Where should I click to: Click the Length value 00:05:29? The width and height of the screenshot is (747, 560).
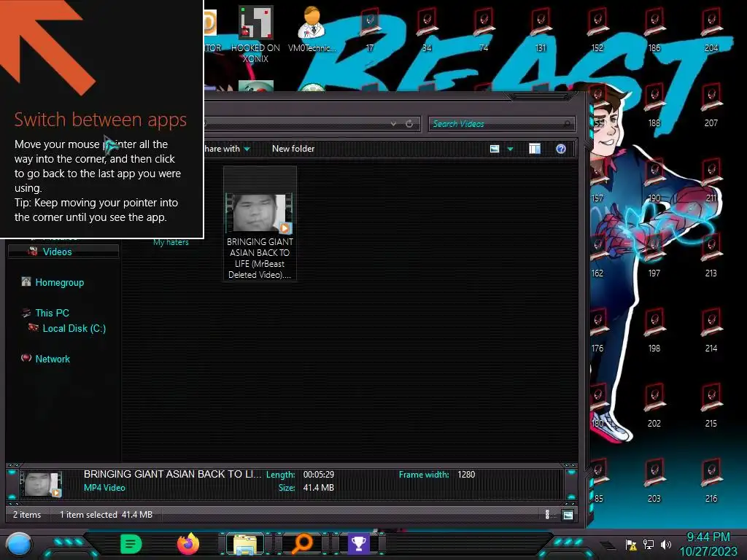tap(319, 475)
